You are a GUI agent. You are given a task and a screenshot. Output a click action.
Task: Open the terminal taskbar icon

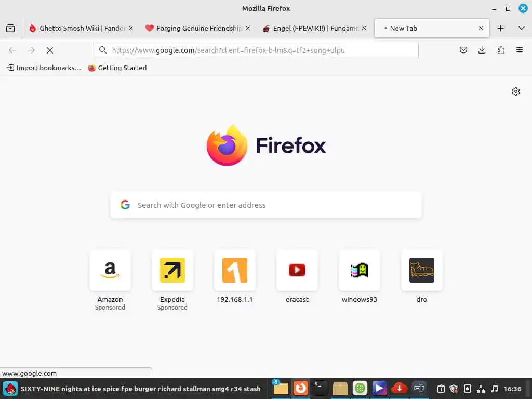[x=320, y=389]
